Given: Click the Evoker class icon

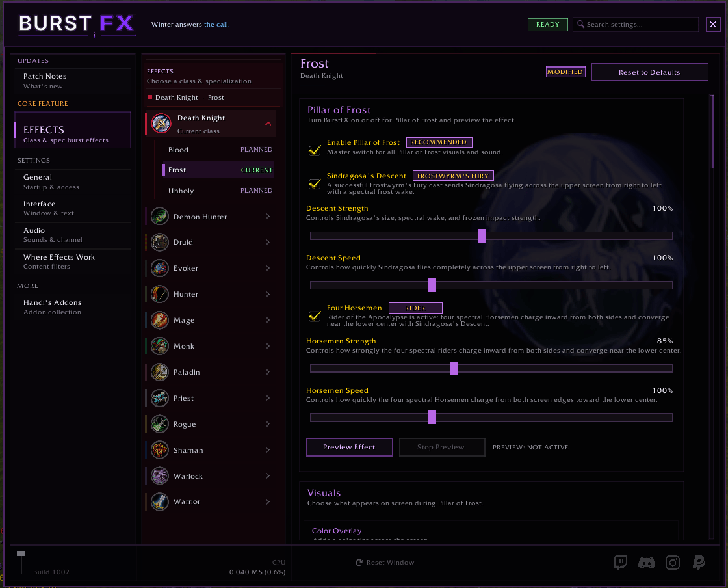Looking at the screenshot, I should pos(160,268).
